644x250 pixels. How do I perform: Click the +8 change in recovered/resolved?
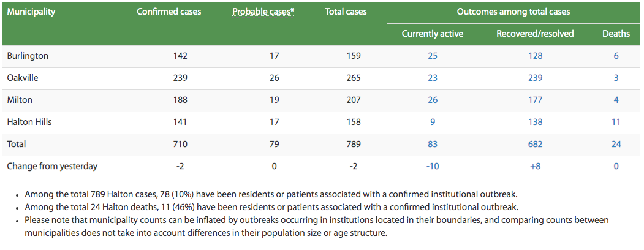tap(535, 166)
